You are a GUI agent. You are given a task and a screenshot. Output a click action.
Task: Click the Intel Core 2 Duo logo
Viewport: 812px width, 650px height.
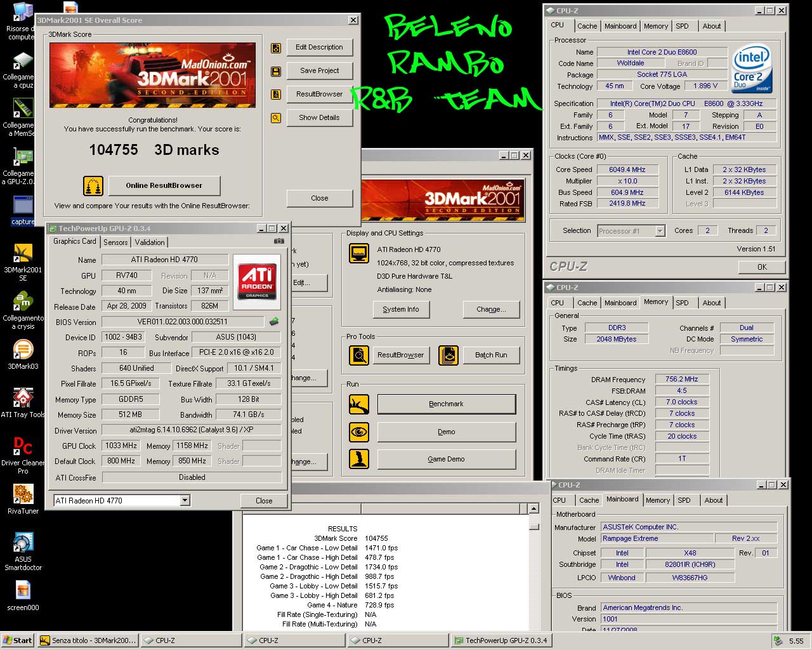752,69
